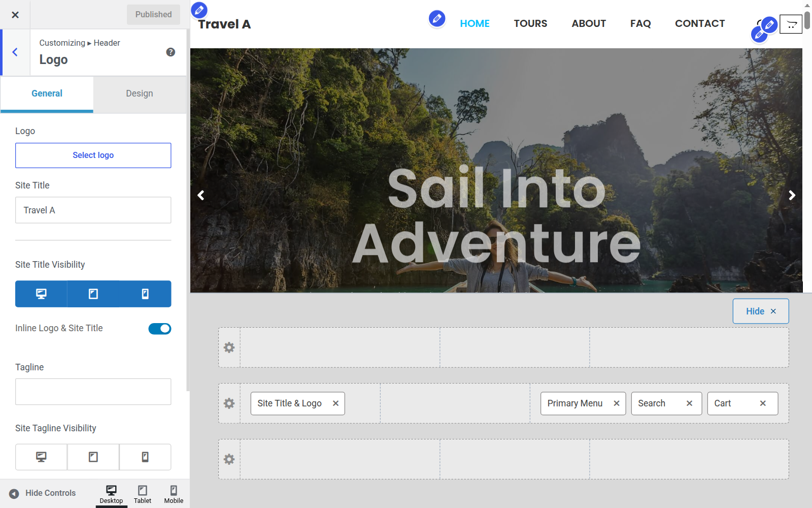Disable the Inline Logo & Site Title switch
812x508 pixels.
[160, 329]
